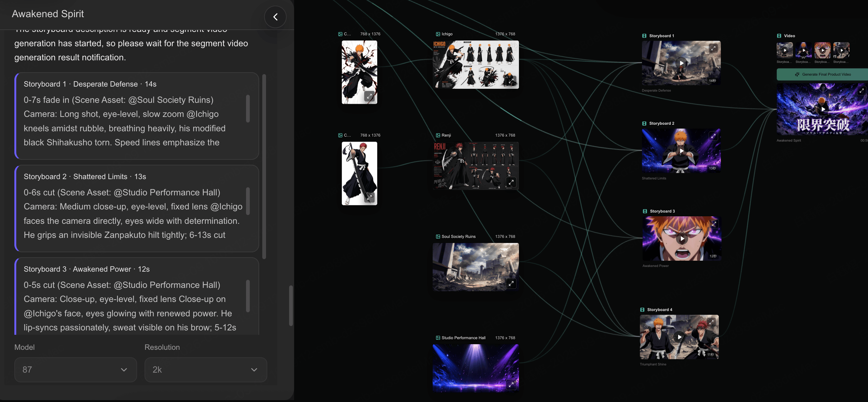
Task: Click the Storyboard 2 film icon
Action: click(644, 123)
